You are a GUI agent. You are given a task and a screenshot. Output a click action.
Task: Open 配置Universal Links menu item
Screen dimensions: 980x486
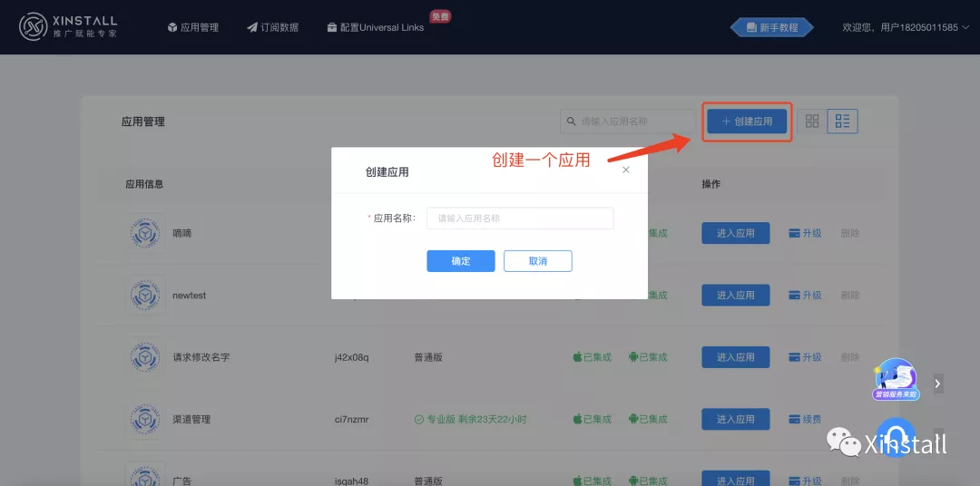point(376,27)
